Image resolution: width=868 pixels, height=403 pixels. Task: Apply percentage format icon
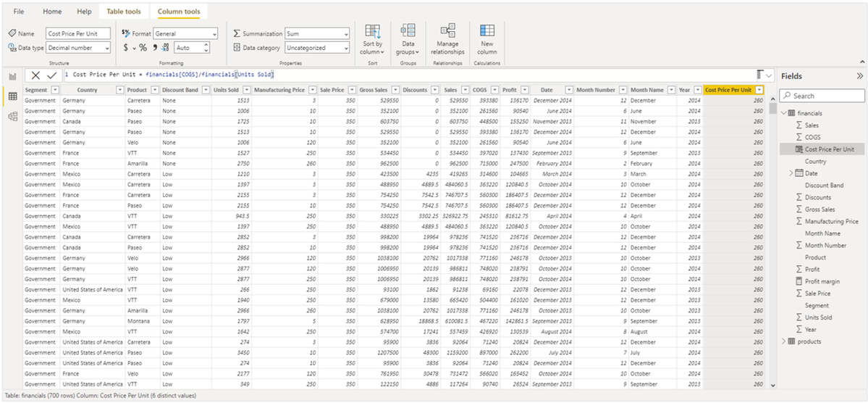[x=143, y=48]
